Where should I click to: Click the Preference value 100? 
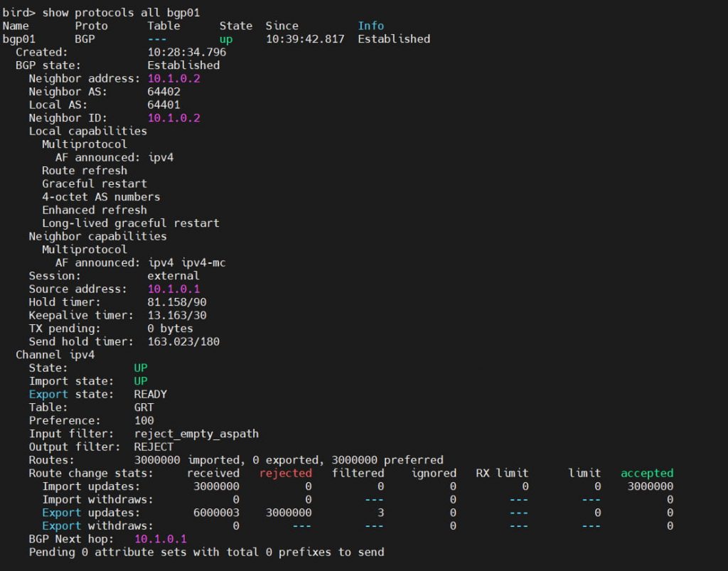144,420
